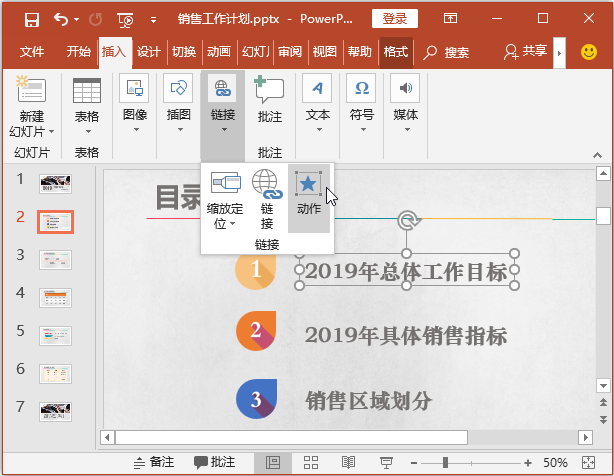Viewport: 614px width, 476px height.
Task: Open the 审阅 tab
Action: click(290, 51)
